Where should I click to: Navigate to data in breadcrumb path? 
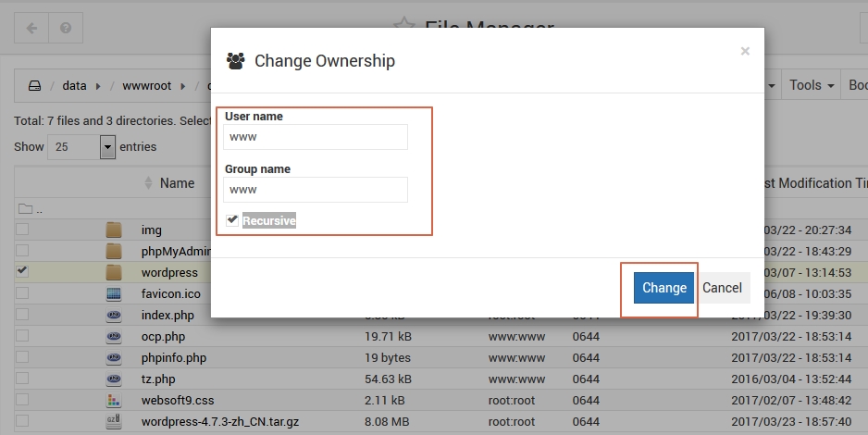click(x=74, y=86)
